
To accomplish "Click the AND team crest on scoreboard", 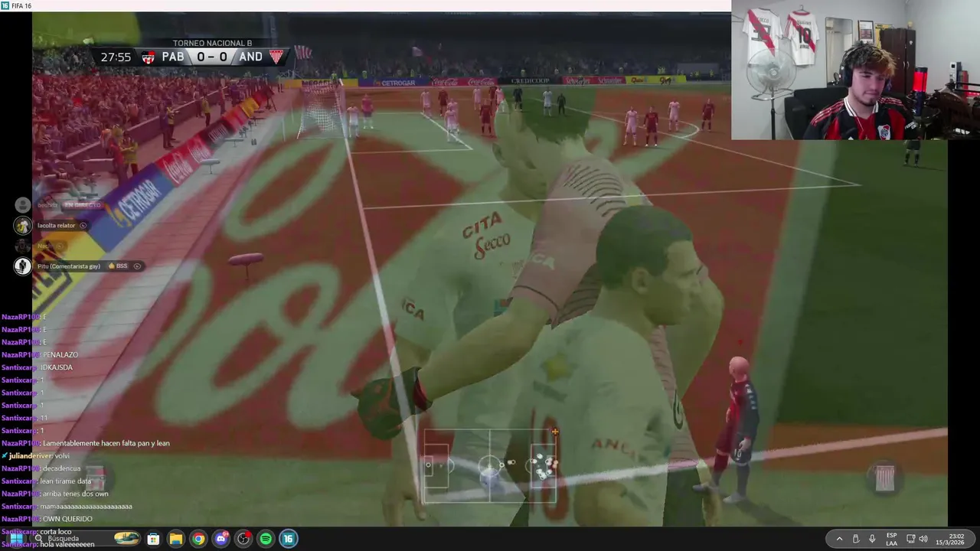I will tap(276, 57).
